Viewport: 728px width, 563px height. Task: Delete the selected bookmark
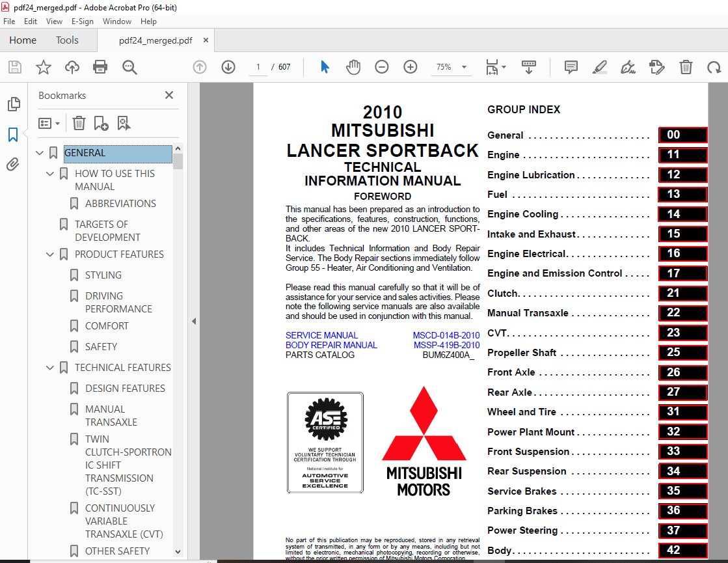click(x=78, y=124)
